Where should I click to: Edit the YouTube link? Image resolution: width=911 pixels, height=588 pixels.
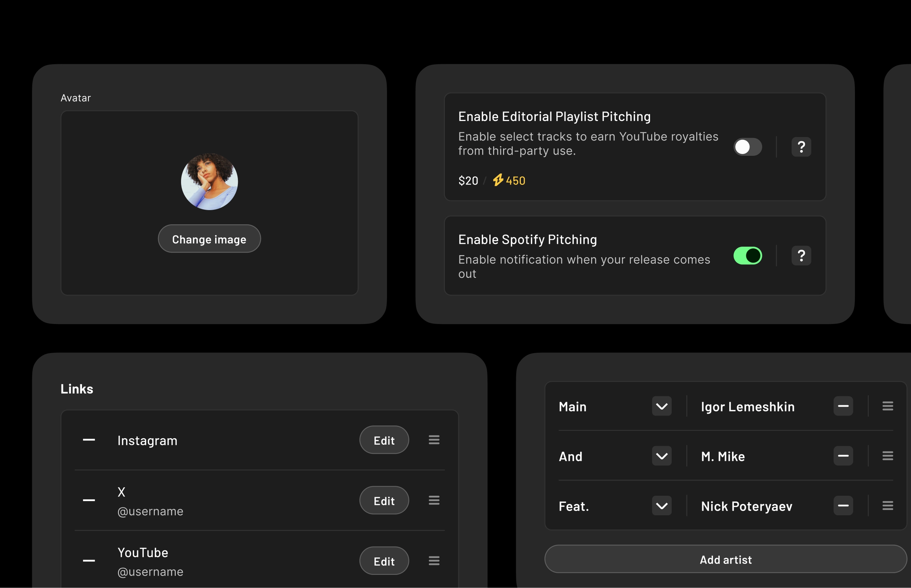[x=384, y=561]
